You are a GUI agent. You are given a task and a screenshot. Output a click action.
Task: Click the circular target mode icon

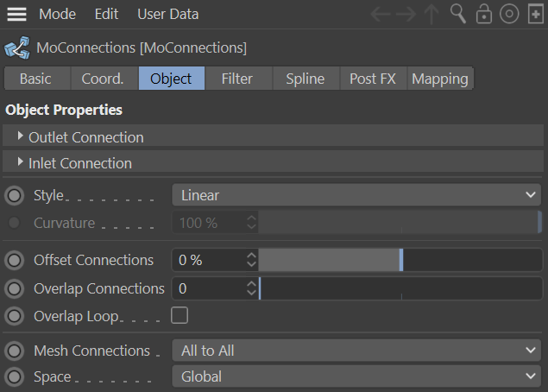[509, 14]
